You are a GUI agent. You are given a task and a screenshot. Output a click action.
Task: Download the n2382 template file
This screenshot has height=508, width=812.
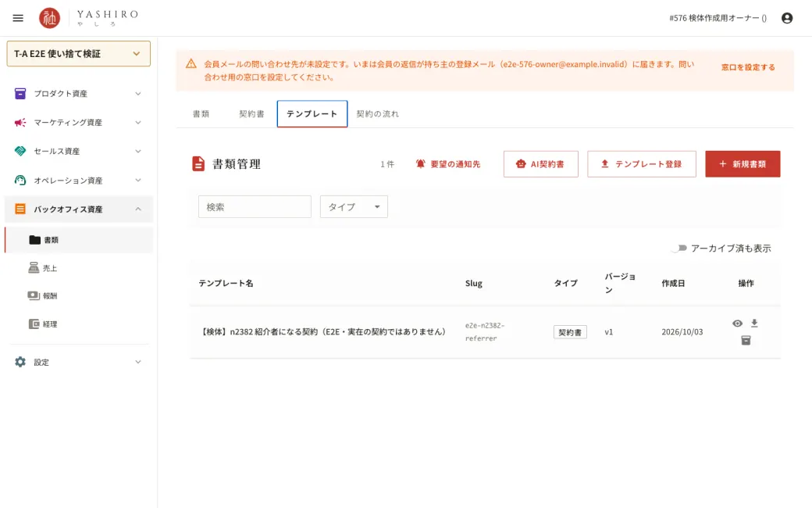click(x=754, y=323)
